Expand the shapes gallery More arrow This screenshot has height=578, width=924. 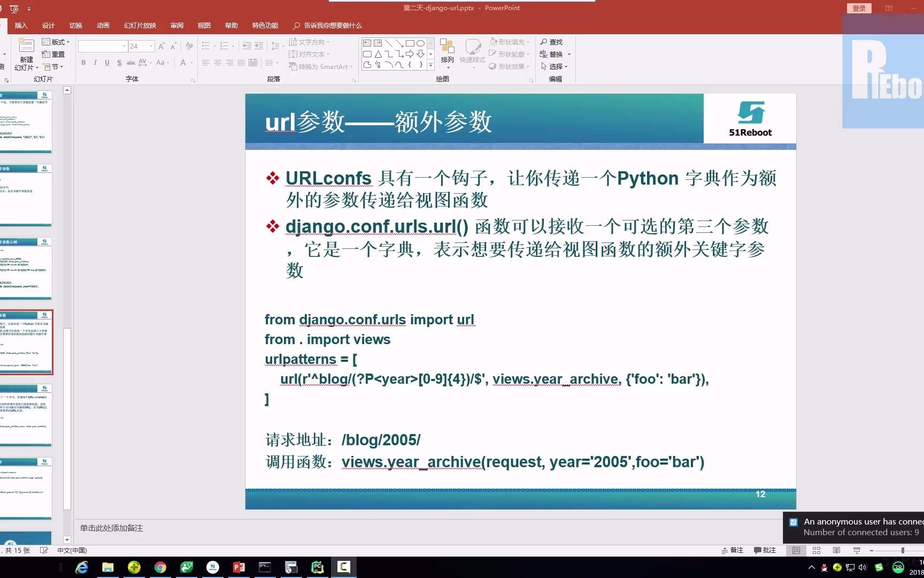pyautogui.click(x=431, y=65)
